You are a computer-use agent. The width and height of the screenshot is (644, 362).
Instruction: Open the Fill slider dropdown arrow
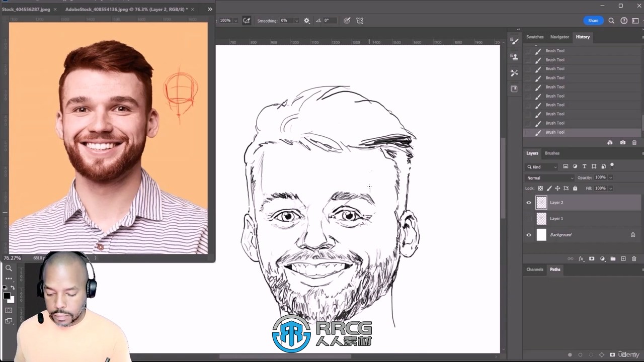click(611, 189)
